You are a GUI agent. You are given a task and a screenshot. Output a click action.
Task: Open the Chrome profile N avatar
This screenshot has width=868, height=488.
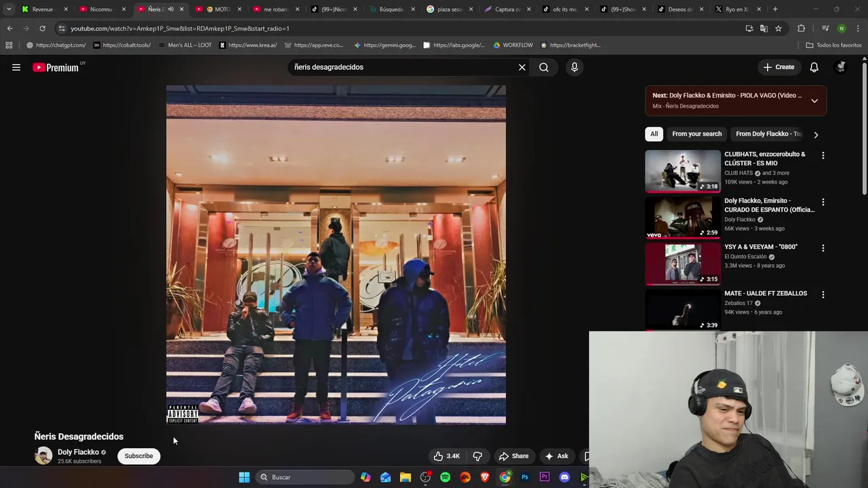pos(842,28)
